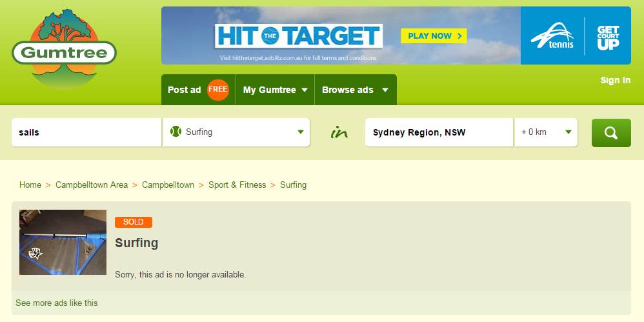
Task: Open See more ads like this
Action: 57,303
